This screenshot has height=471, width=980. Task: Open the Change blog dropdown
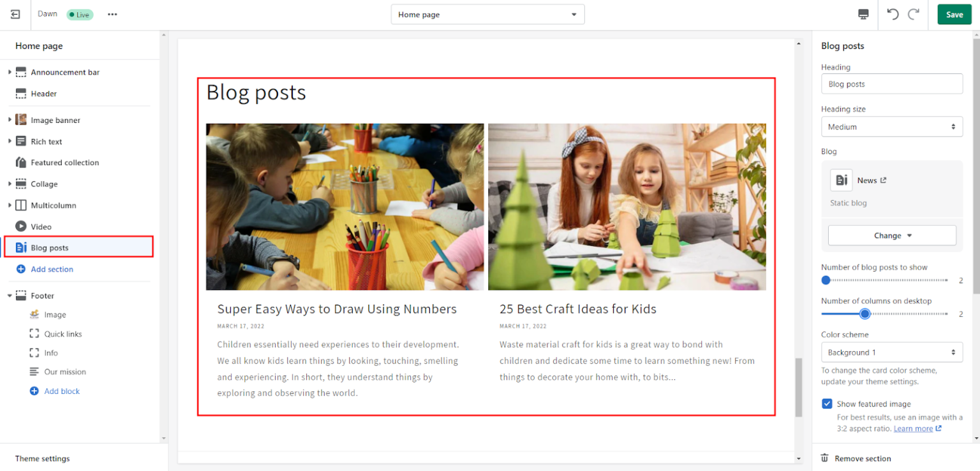click(x=891, y=235)
